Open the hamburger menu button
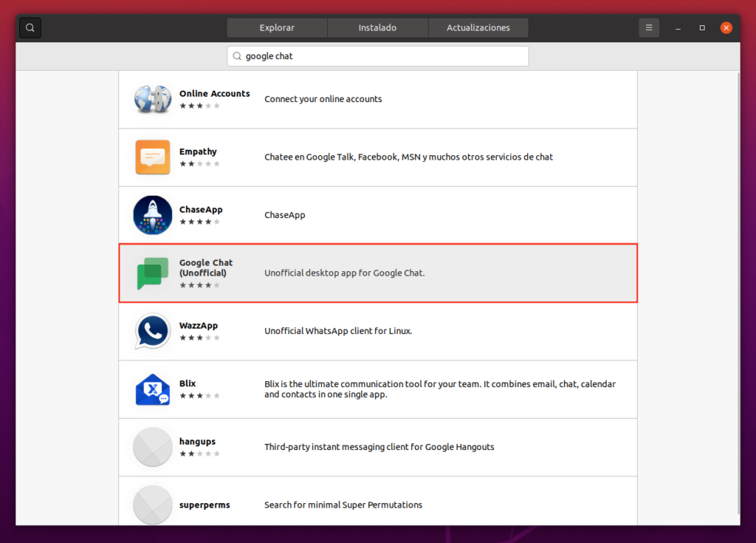 [649, 27]
